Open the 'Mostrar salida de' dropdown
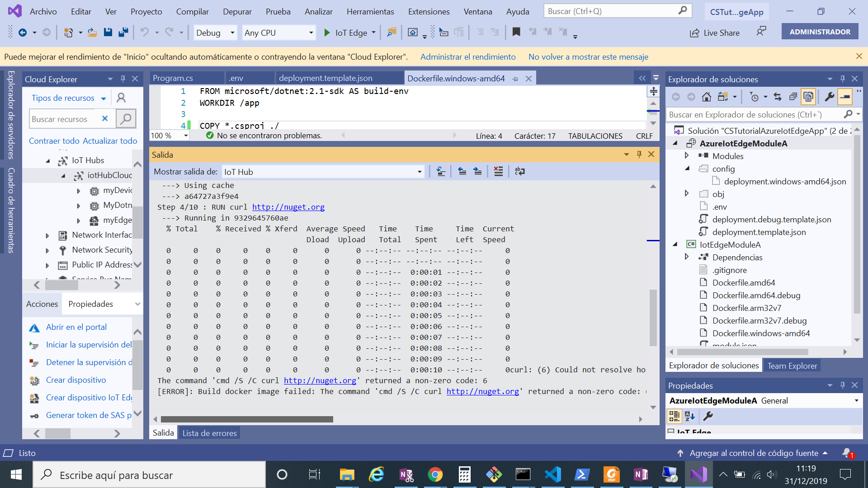Viewport: 868px width, 488px height. pyautogui.click(x=420, y=171)
